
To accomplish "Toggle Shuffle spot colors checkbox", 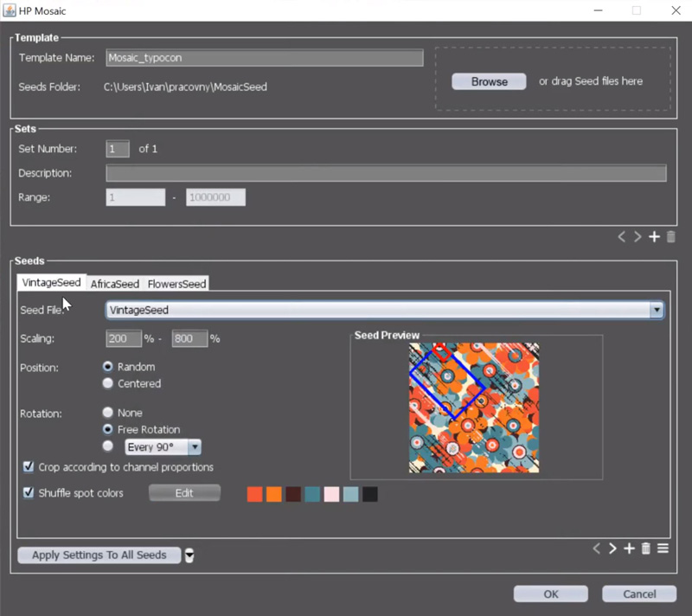I will 29,492.
